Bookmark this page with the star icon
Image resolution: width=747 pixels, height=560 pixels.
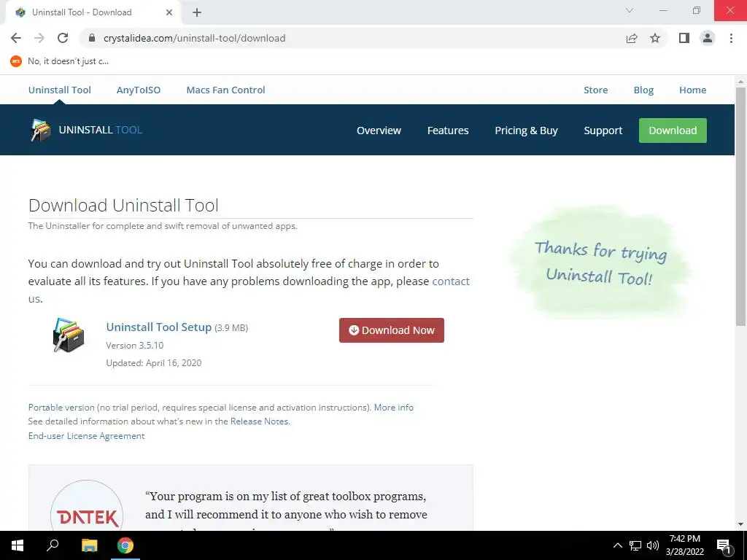pos(655,38)
